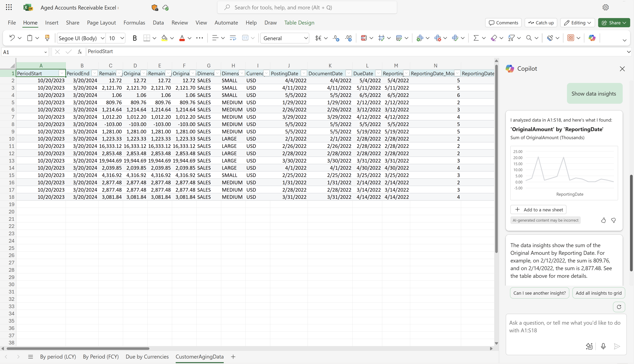This screenshot has width=634, height=364.
Task: Switch to By Period FCY tab
Action: pos(101,357)
